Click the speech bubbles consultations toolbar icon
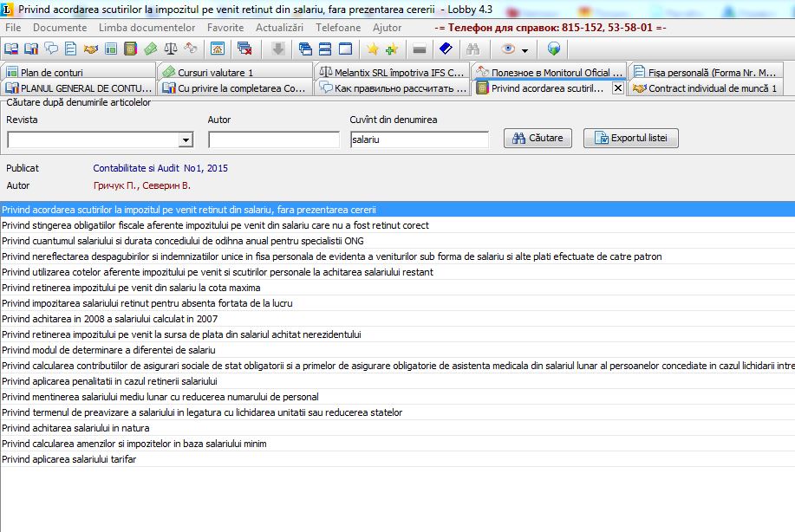Viewport: 795px width, 532px height. pyautogui.click(x=51, y=49)
